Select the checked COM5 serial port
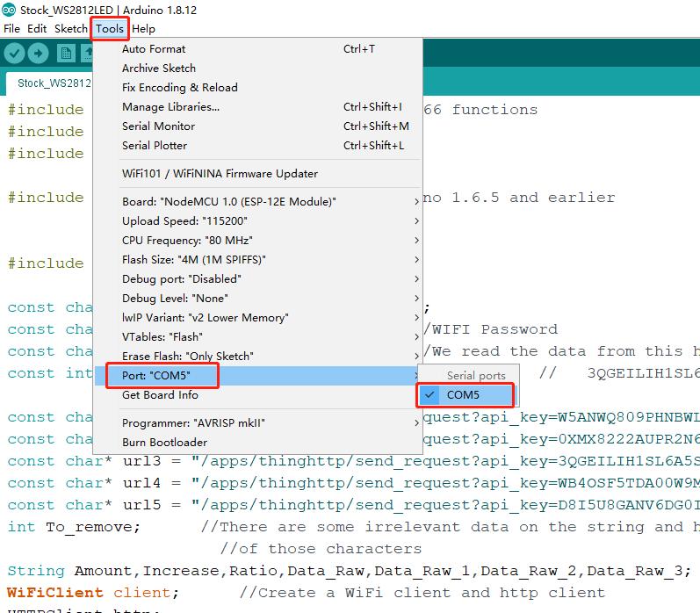 [463, 395]
